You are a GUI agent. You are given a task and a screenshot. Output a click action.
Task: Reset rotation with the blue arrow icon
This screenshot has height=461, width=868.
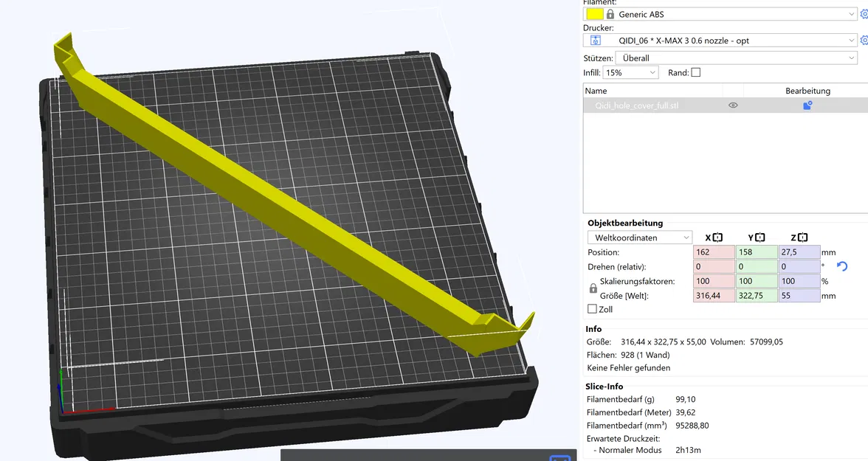(842, 266)
